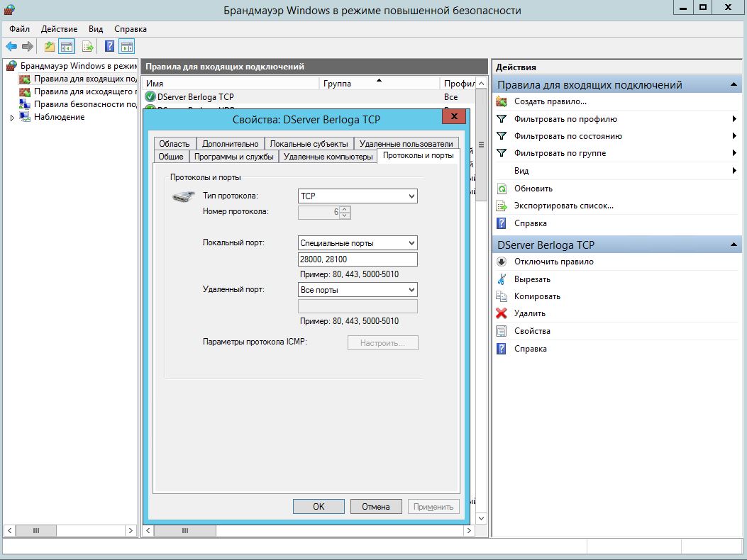Click the rules list vertical scrollbar thumb

coord(481,145)
